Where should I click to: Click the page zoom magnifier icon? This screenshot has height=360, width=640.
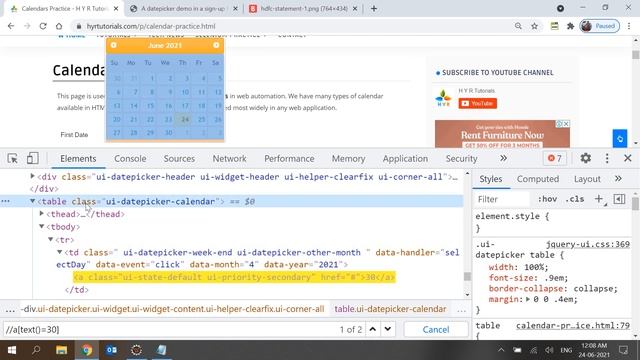pyautogui.click(x=518, y=26)
